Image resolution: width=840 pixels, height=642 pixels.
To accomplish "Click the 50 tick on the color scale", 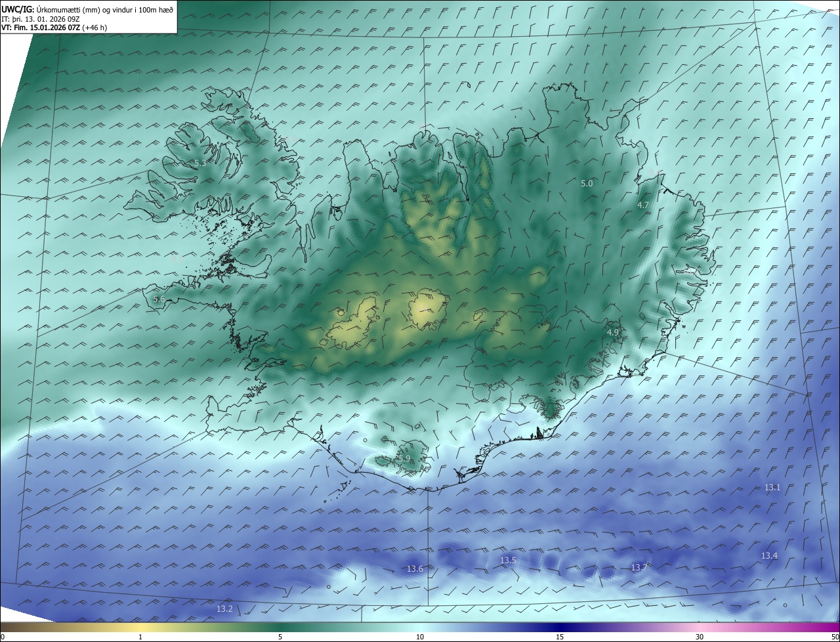I will (835, 637).
